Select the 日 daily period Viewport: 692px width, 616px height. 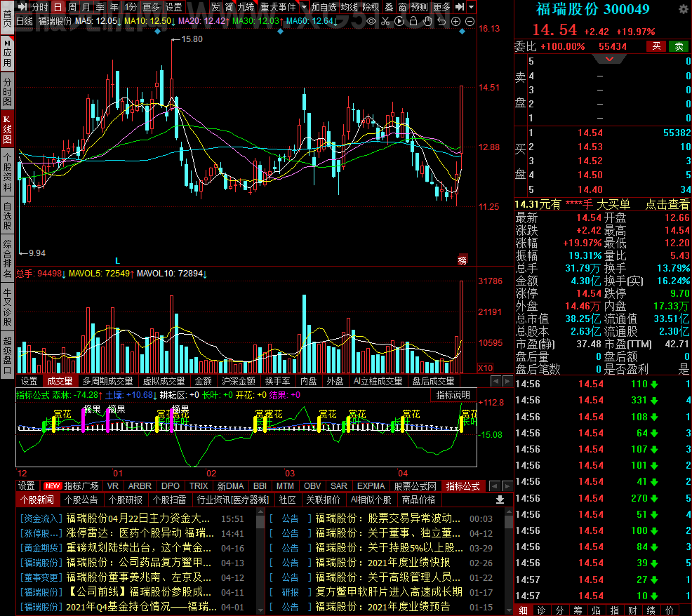(x=58, y=7)
